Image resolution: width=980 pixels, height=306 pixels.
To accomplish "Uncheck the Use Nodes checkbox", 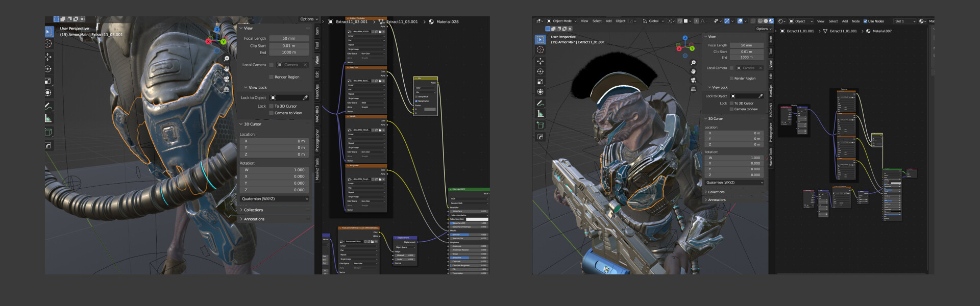I will [865, 21].
